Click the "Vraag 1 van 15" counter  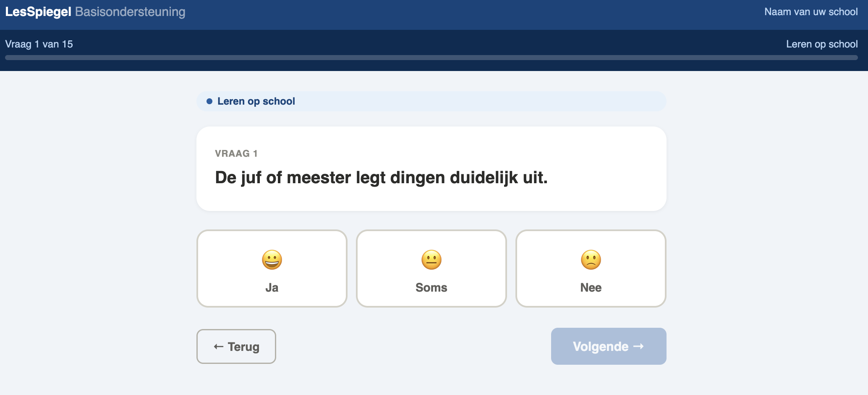pos(39,44)
